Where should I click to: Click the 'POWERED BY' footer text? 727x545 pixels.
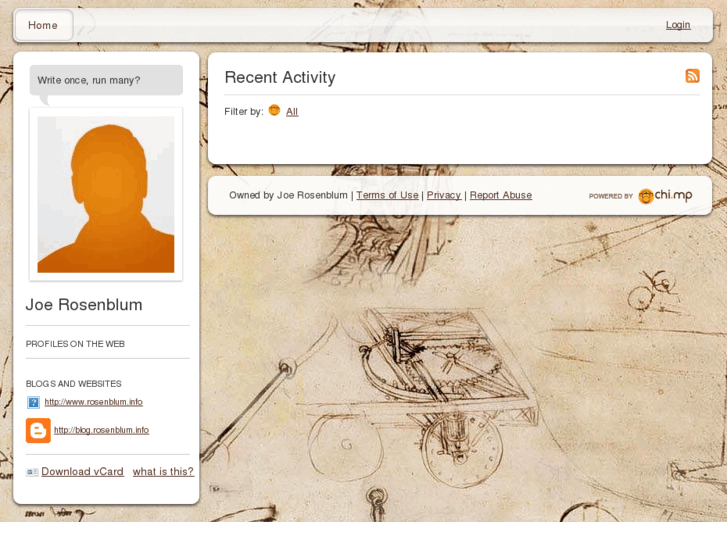[x=611, y=196]
